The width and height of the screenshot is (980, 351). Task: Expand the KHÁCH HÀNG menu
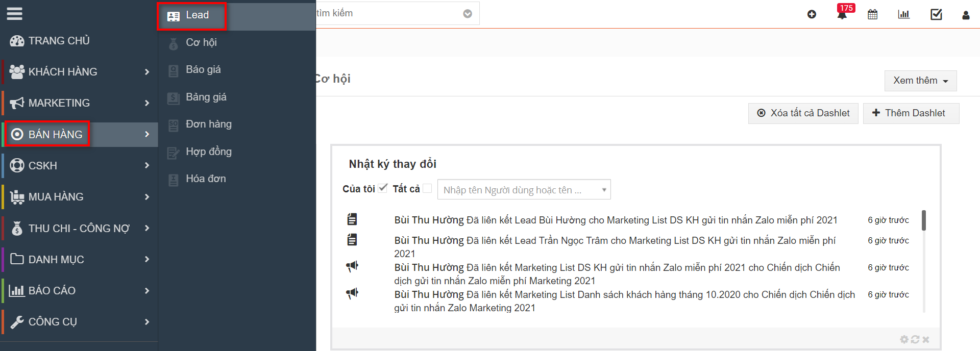pos(79,72)
